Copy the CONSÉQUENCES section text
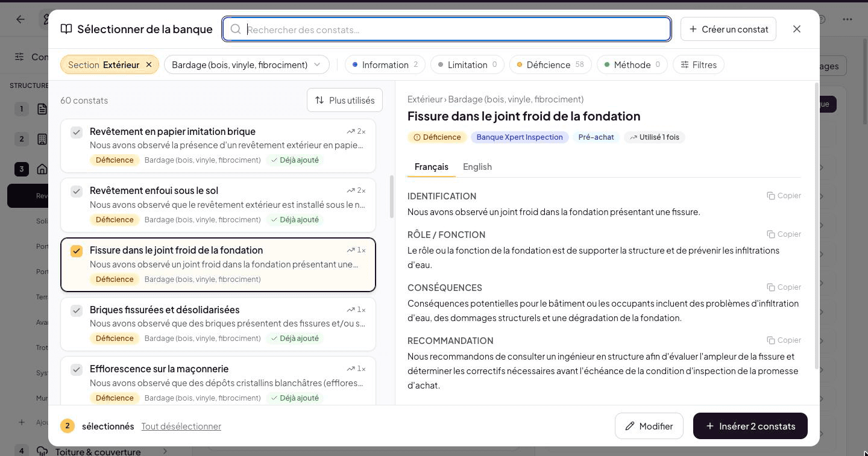868x456 pixels. (x=784, y=287)
